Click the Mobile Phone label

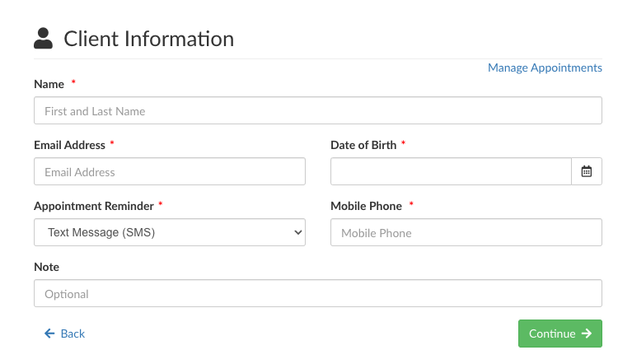[x=366, y=206]
